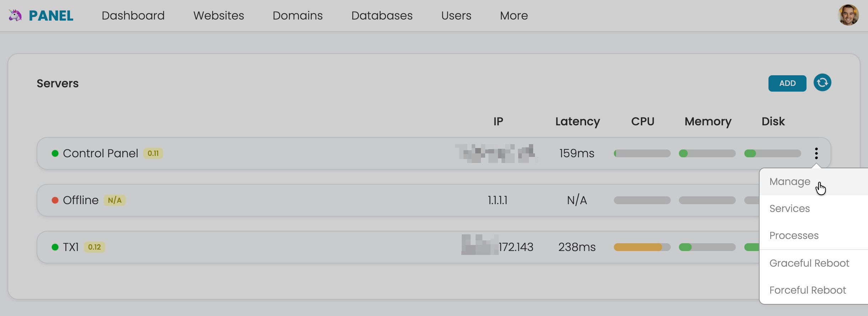868x316 pixels.
Task: Navigate to Databases
Action: (382, 16)
